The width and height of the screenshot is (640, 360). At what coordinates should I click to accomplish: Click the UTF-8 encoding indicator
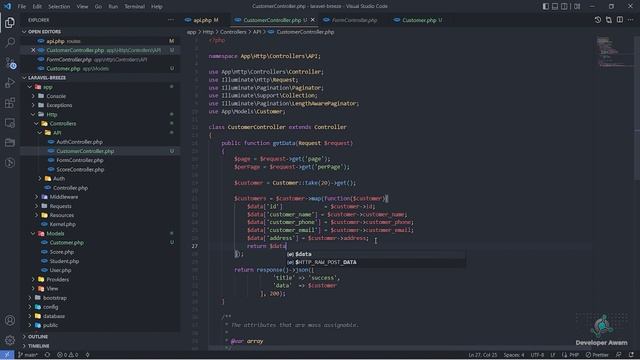click(537, 355)
